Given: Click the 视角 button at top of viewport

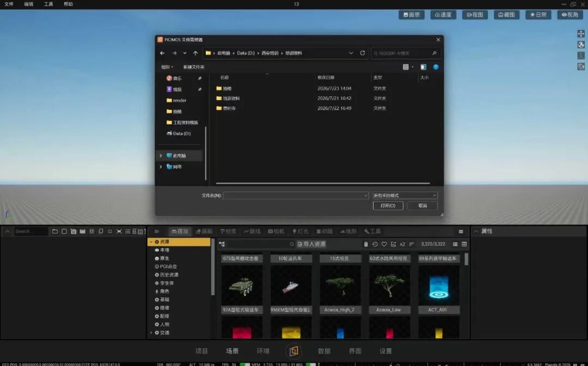Looking at the screenshot, I should pos(570,15).
